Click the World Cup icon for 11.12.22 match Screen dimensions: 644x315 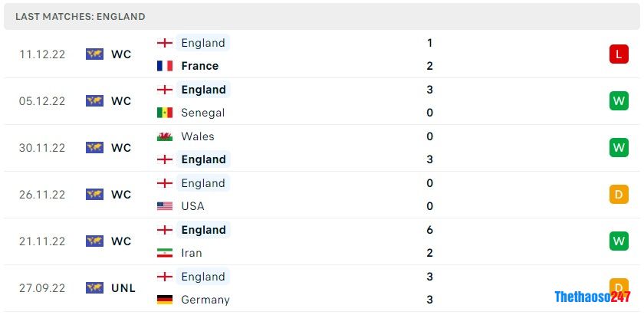tap(94, 54)
